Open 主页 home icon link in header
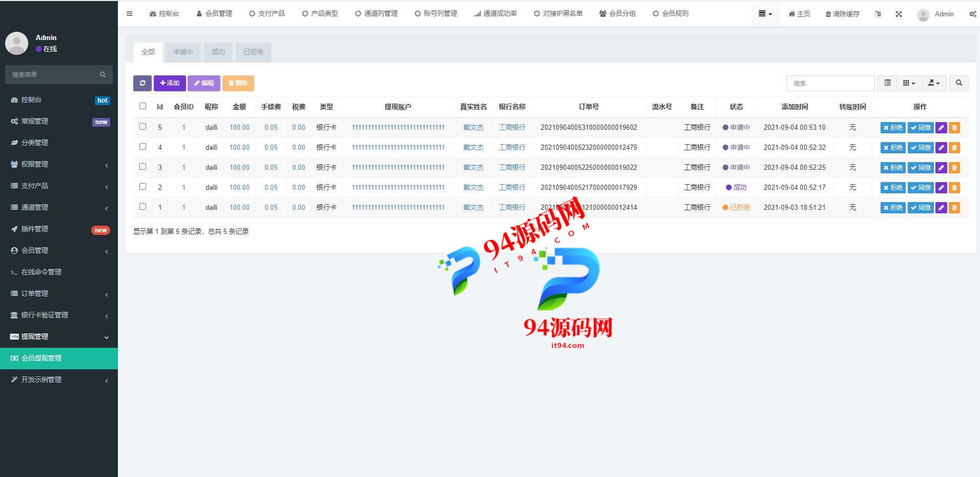 (799, 14)
